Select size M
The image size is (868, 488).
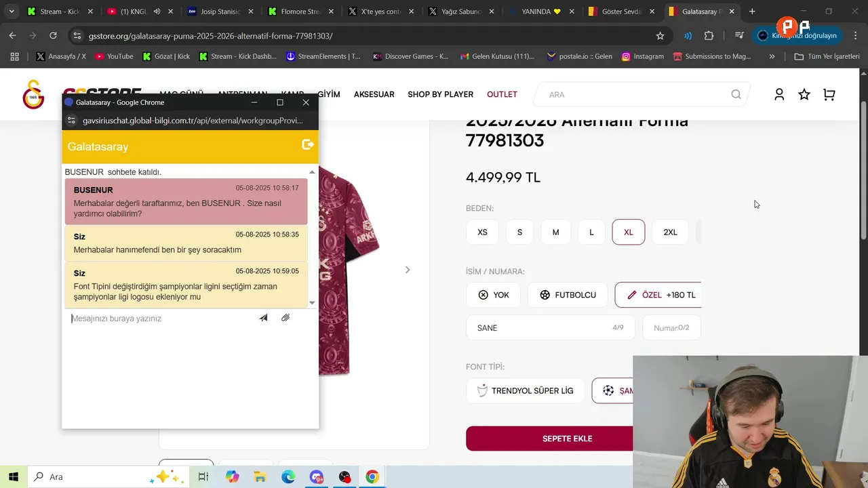click(x=555, y=232)
